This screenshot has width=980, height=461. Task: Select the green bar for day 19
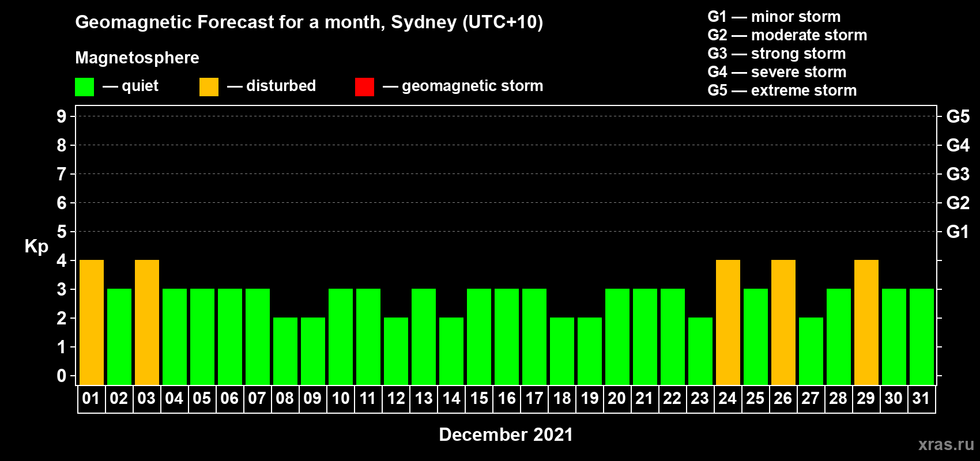[x=590, y=351]
